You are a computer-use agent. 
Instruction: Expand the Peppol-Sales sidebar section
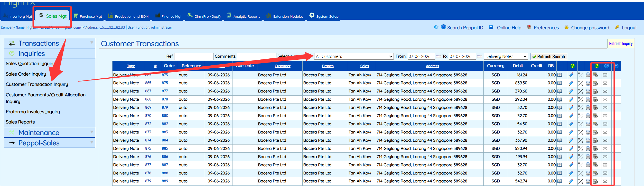pyautogui.click(x=50, y=143)
